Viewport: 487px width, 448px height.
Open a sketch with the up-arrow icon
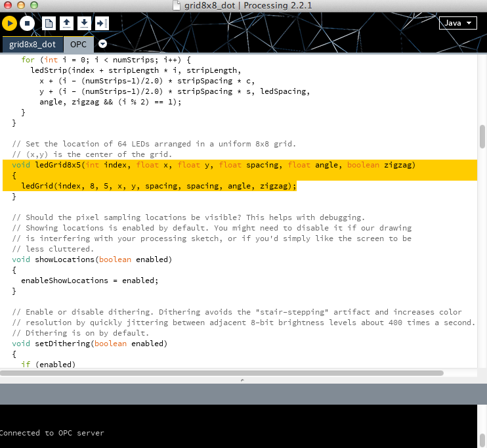pyautogui.click(x=66, y=23)
